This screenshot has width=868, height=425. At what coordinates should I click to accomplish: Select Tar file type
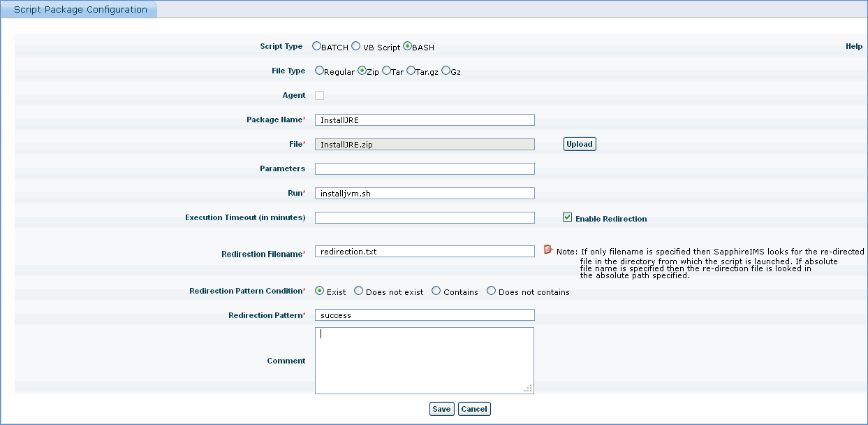pos(386,71)
